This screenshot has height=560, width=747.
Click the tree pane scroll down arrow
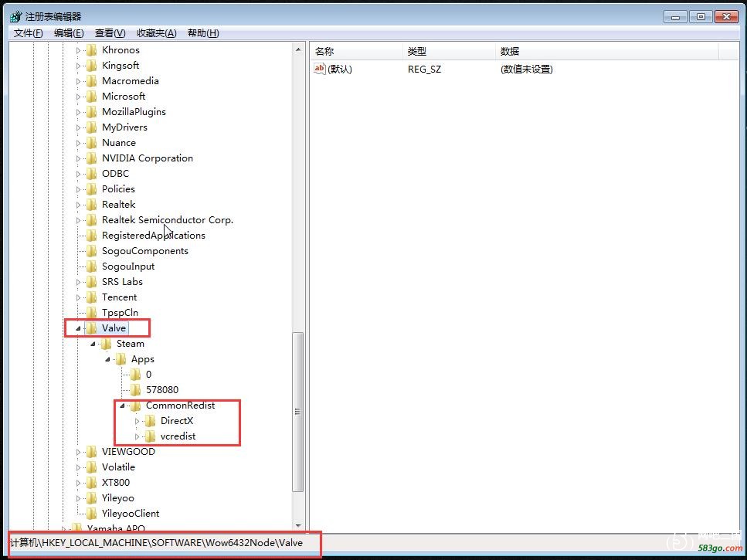point(298,526)
